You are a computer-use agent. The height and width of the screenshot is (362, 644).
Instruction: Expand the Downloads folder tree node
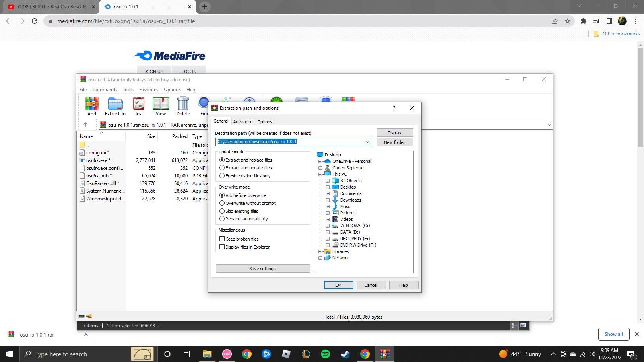point(328,200)
